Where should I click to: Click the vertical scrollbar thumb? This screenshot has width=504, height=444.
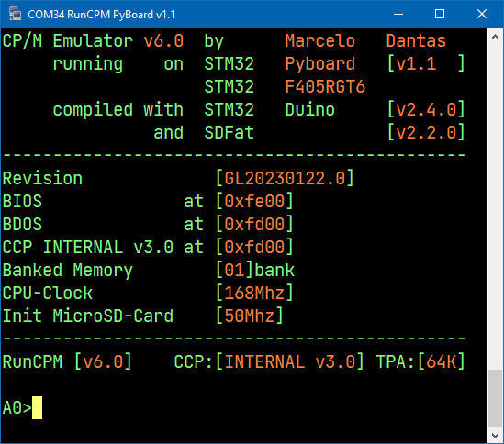(x=496, y=399)
